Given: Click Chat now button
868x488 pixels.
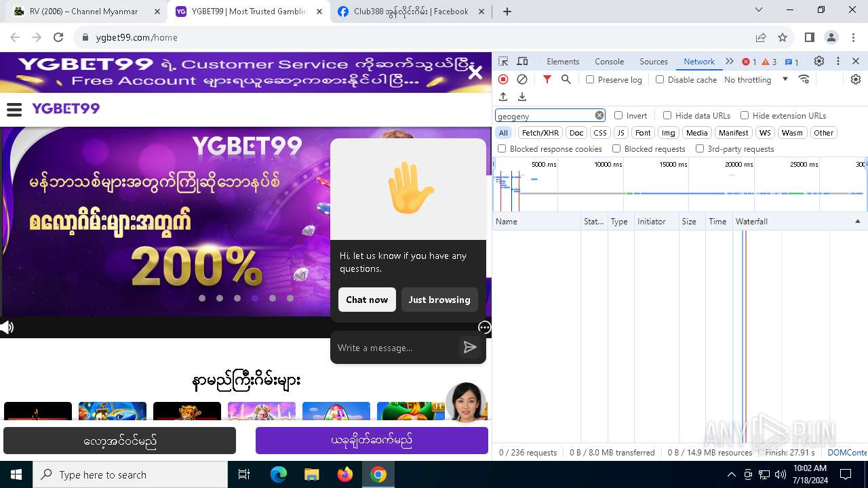Looking at the screenshot, I should (x=367, y=300).
